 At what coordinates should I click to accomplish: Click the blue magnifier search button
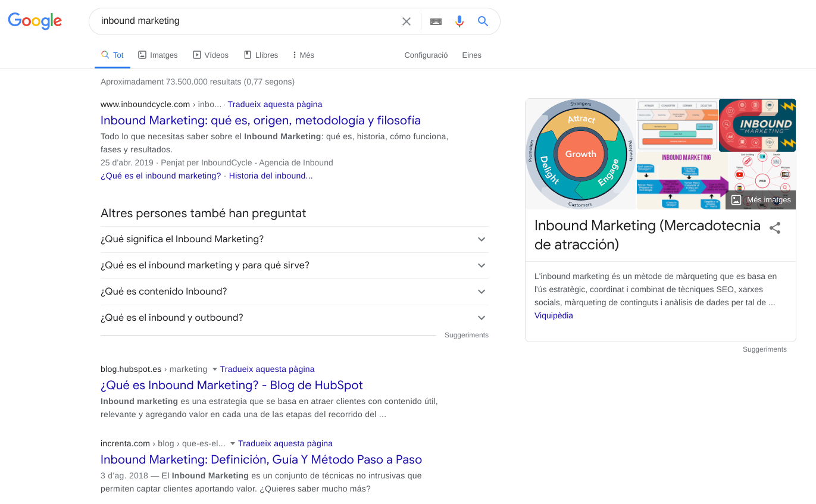(483, 21)
